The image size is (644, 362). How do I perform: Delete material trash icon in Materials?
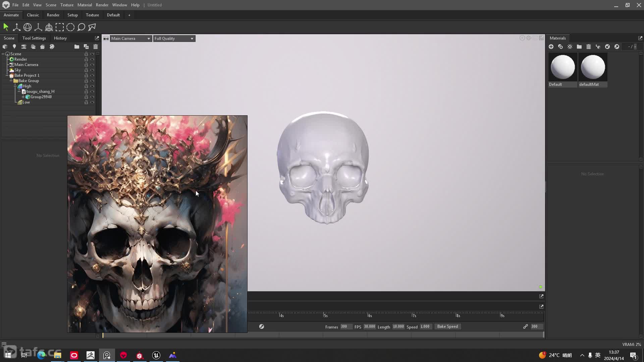(589, 47)
